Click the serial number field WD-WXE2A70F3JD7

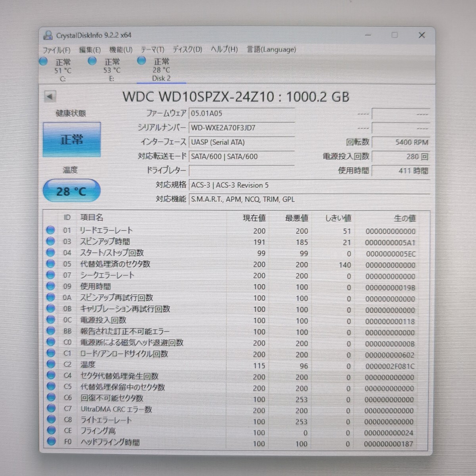(242, 128)
